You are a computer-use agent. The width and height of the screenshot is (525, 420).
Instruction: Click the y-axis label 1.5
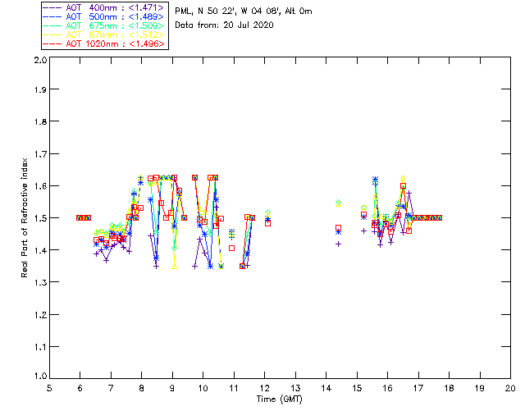point(40,218)
